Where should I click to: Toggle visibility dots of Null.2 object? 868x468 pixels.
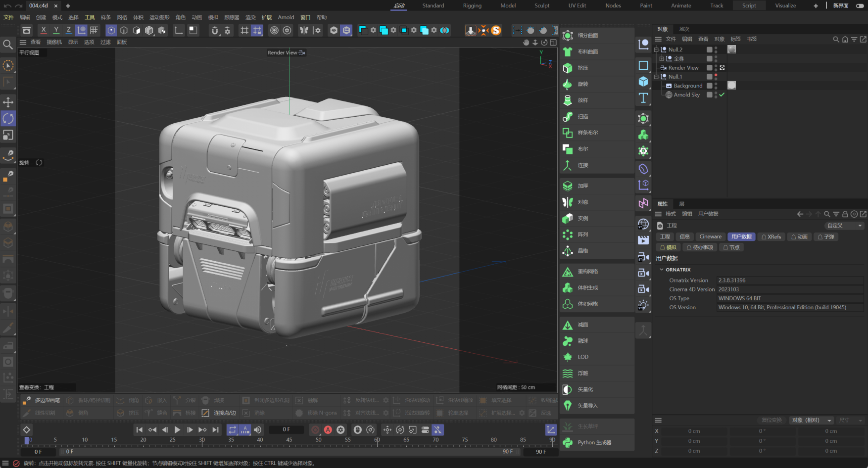click(716, 49)
